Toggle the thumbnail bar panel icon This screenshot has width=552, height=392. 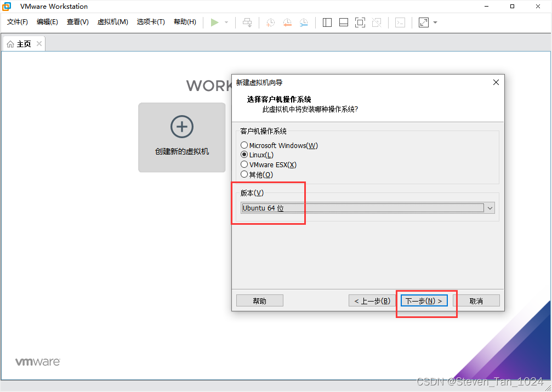[x=344, y=22]
